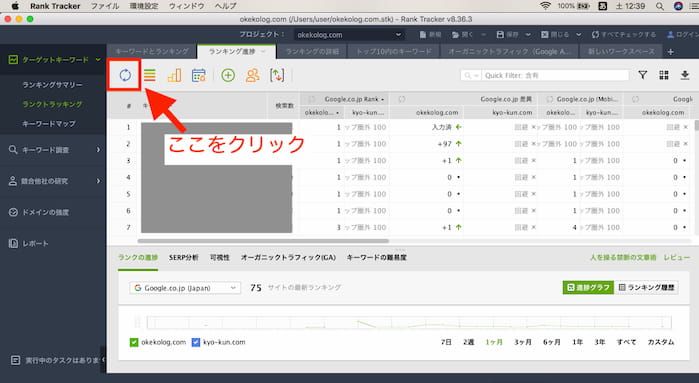Select the 7日 time range
The image size is (699, 383).
[x=446, y=342]
